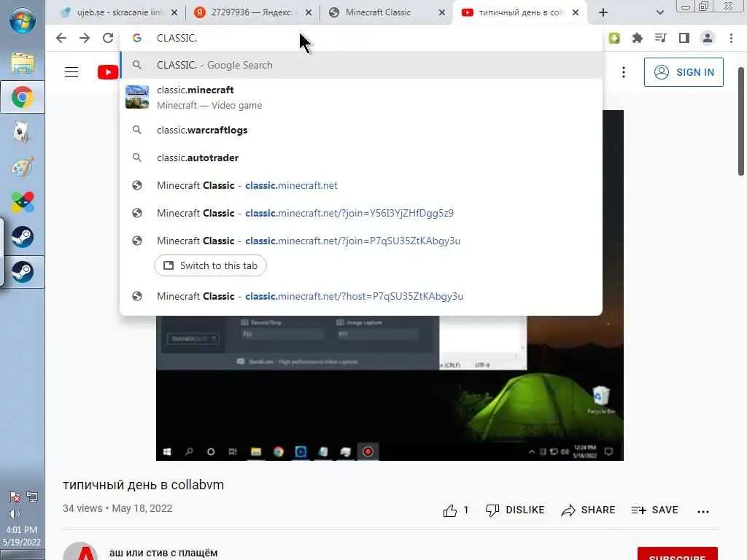The width and height of the screenshot is (747, 560).
Task: Open the Extensions puzzle piece menu
Action: point(638,38)
